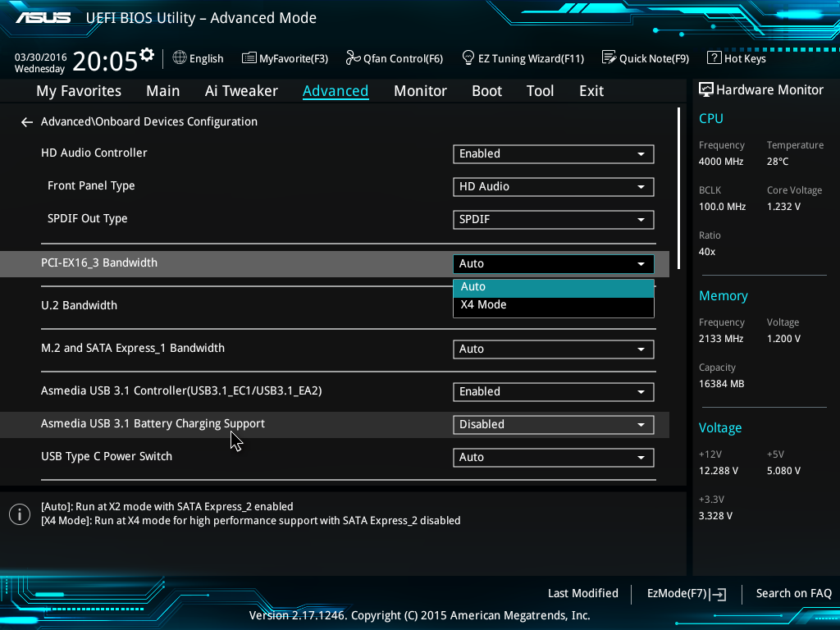The image size is (840, 630).
Task: Open Search on FAQ
Action: coord(793,593)
